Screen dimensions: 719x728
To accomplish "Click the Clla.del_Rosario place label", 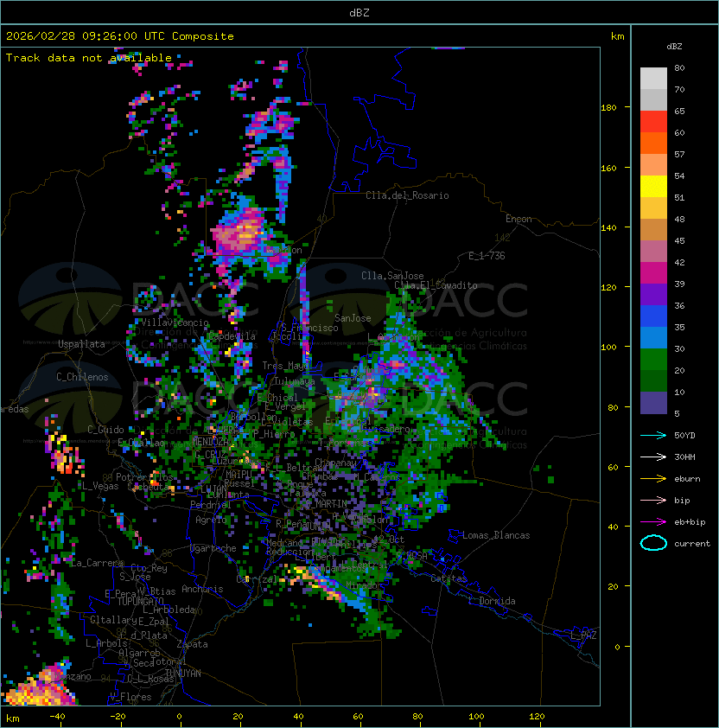I will (407, 195).
